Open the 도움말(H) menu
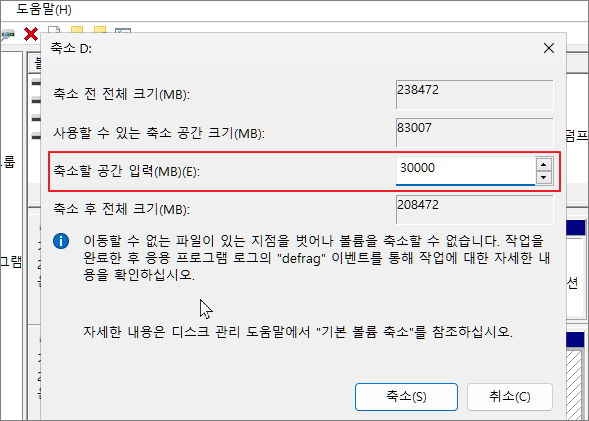Screen dimensions: 589x421 coord(44,9)
